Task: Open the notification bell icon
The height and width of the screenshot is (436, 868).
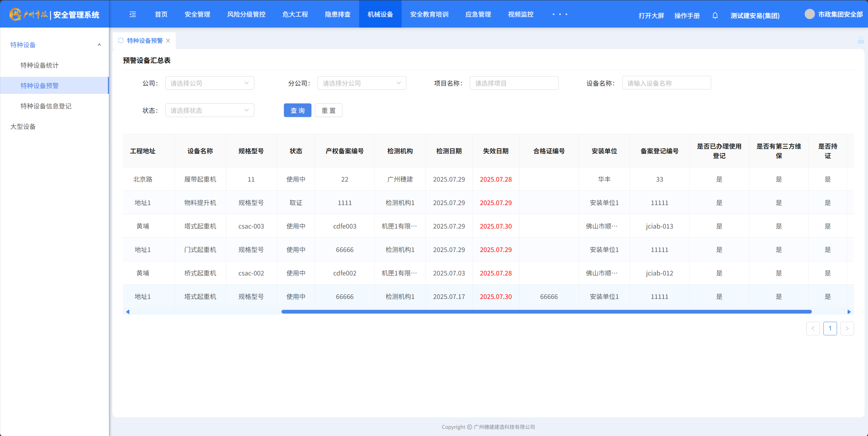Action: point(715,15)
